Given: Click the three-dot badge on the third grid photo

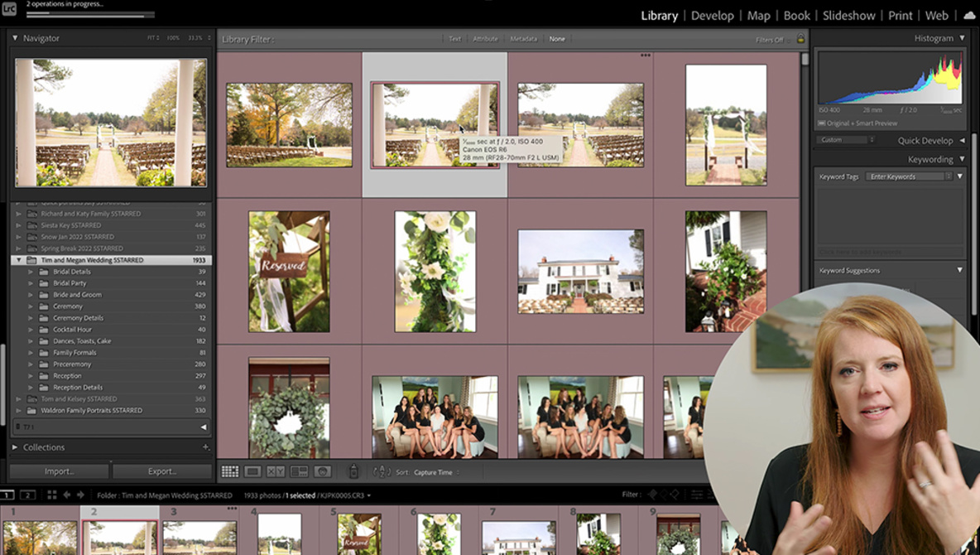Looking at the screenshot, I should (646, 55).
